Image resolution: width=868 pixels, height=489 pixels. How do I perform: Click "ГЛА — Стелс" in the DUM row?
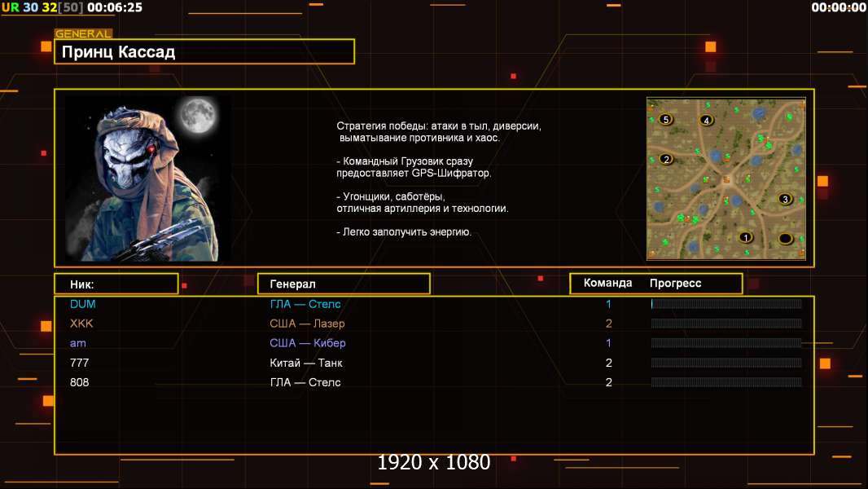305,304
